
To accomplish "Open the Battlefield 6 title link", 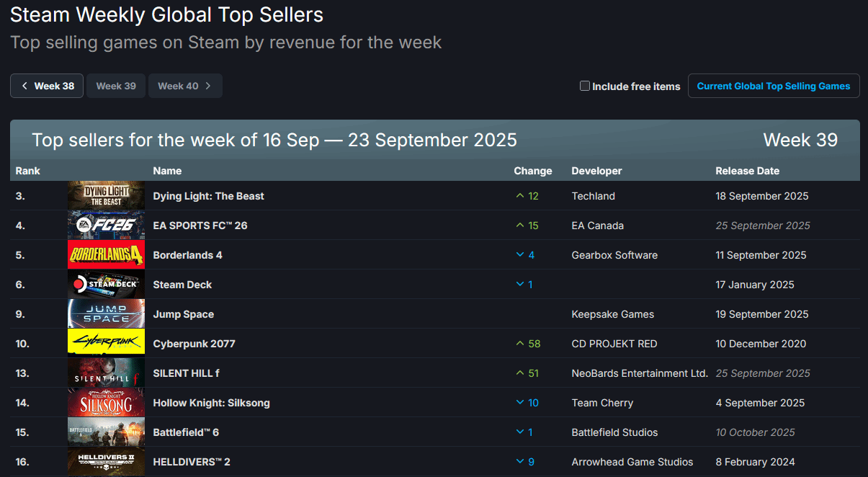I will 186,432.
